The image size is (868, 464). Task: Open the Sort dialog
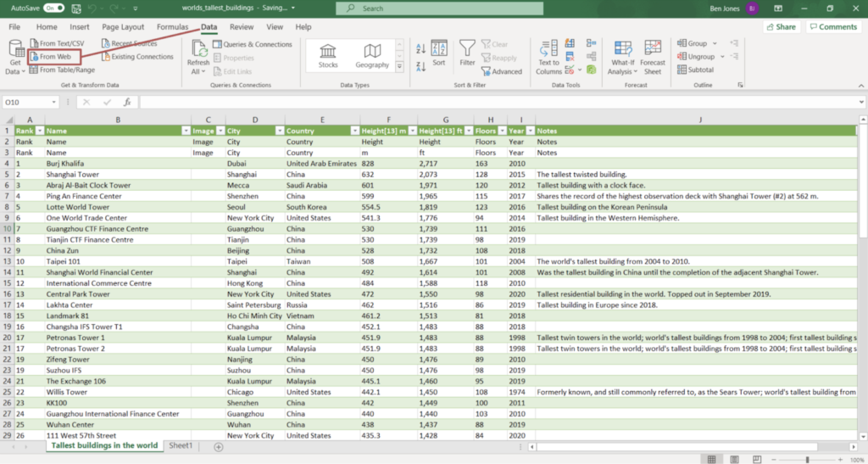pyautogui.click(x=439, y=53)
